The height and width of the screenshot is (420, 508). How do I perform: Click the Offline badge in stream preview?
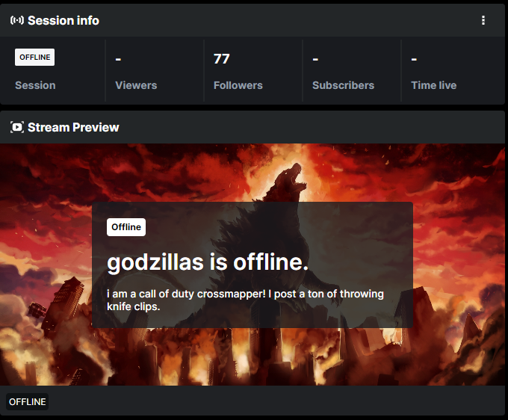tap(126, 227)
